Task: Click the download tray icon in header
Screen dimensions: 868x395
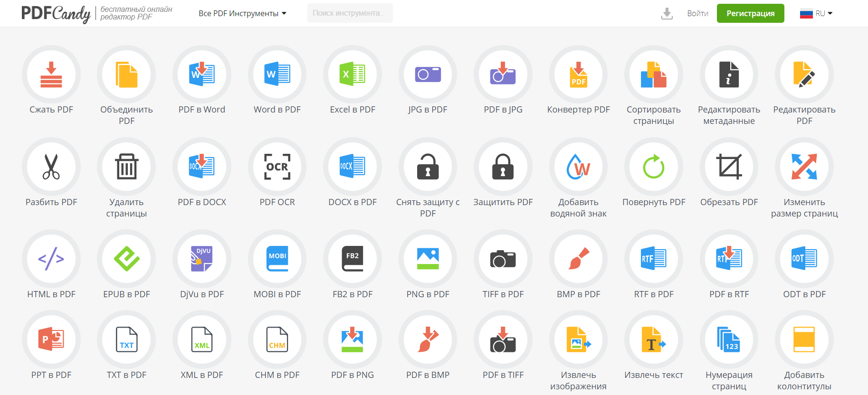Action: (x=667, y=14)
